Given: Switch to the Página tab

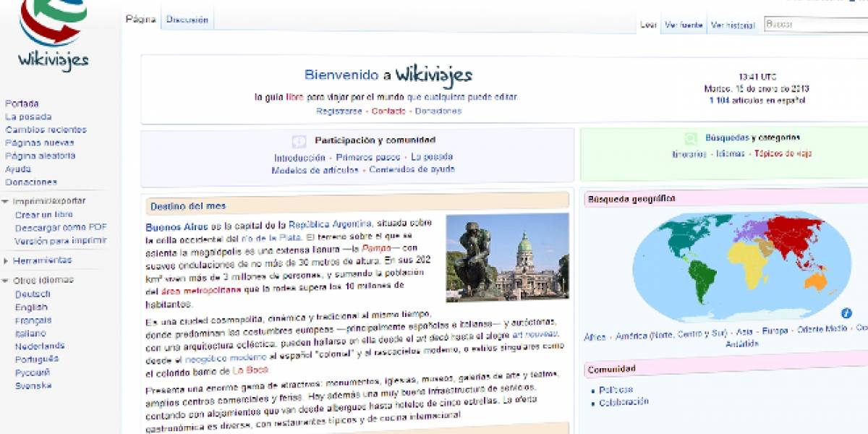Looking at the screenshot, I should pos(141,20).
